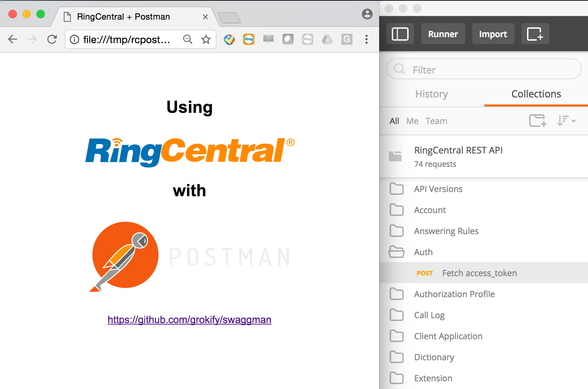Reload the RingCentral + Postman page

[x=52, y=39]
